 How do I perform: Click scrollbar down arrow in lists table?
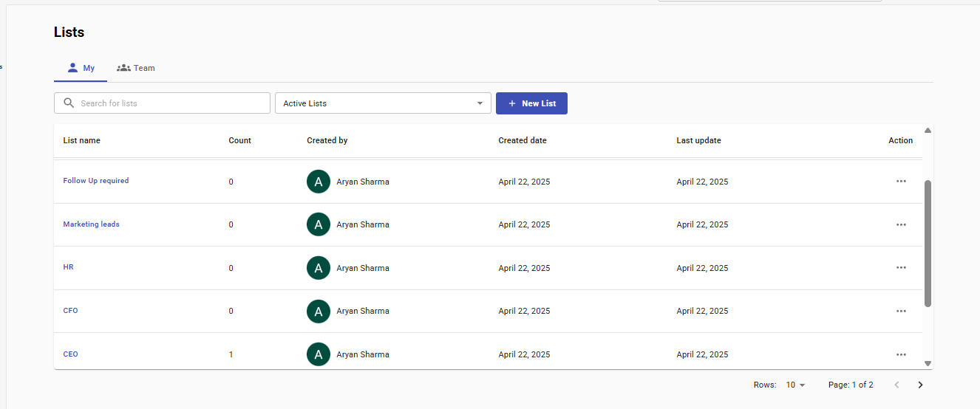(x=928, y=363)
